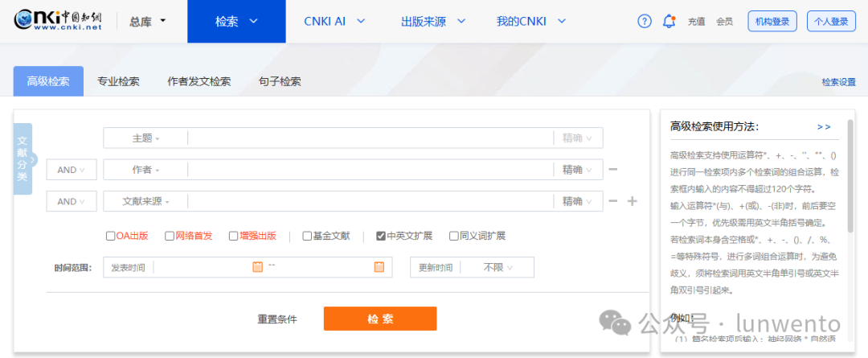The height and width of the screenshot is (358, 868).
Task: Click the CNKI logo in header
Action: click(58, 21)
